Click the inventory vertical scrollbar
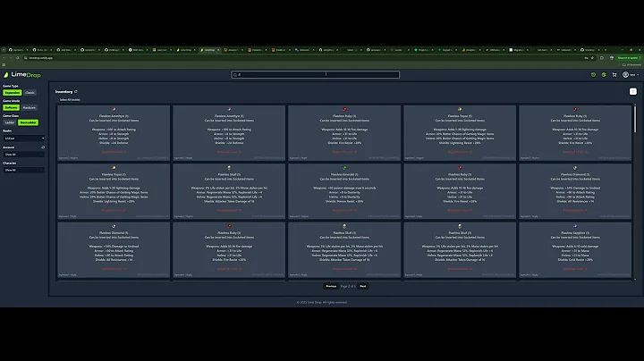Screen dimensions: 644x361 [x=635, y=119]
